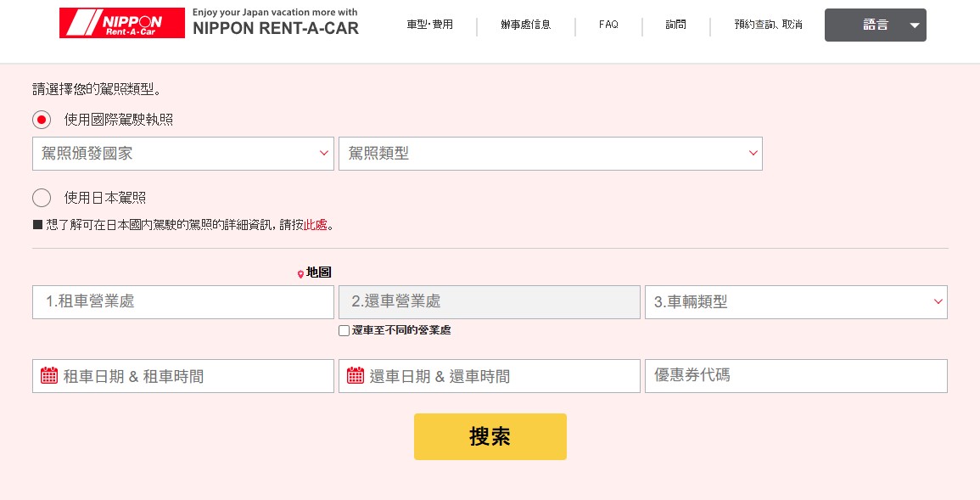The height and width of the screenshot is (500, 980).
Task: Click the red chevron of 車輛類型
Action: tap(938, 302)
